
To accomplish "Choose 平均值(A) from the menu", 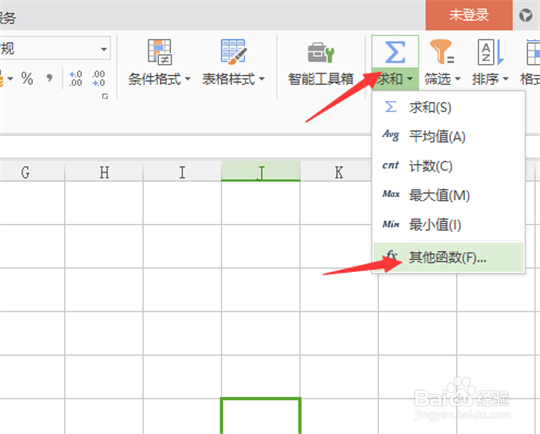I will (448, 136).
